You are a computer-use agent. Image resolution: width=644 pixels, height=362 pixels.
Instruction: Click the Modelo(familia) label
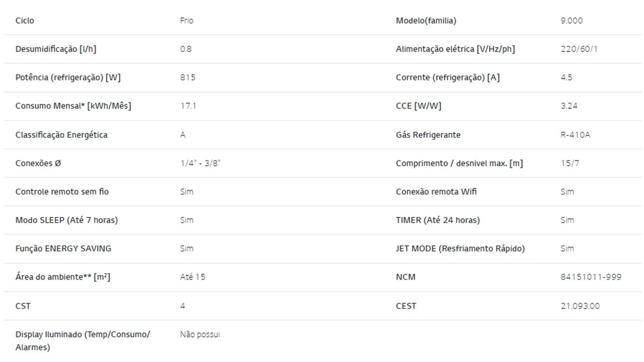pyautogui.click(x=426, y=21)
